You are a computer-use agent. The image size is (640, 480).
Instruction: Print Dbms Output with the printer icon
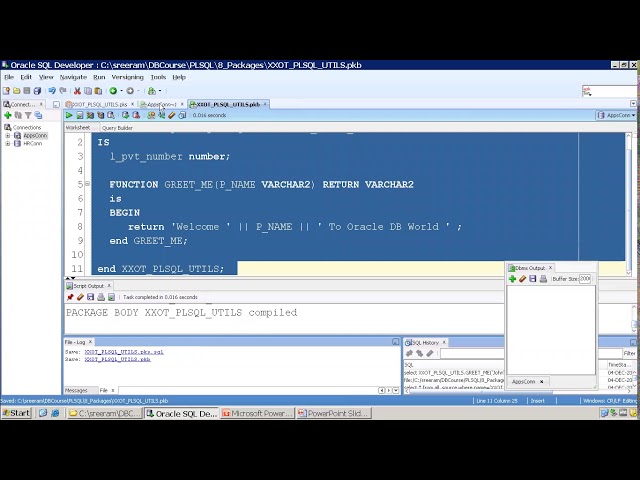543,279
